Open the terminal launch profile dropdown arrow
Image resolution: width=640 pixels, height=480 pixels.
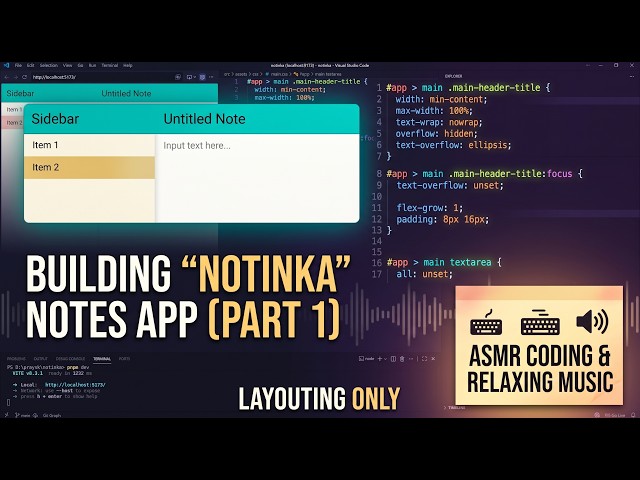[385, 359]
